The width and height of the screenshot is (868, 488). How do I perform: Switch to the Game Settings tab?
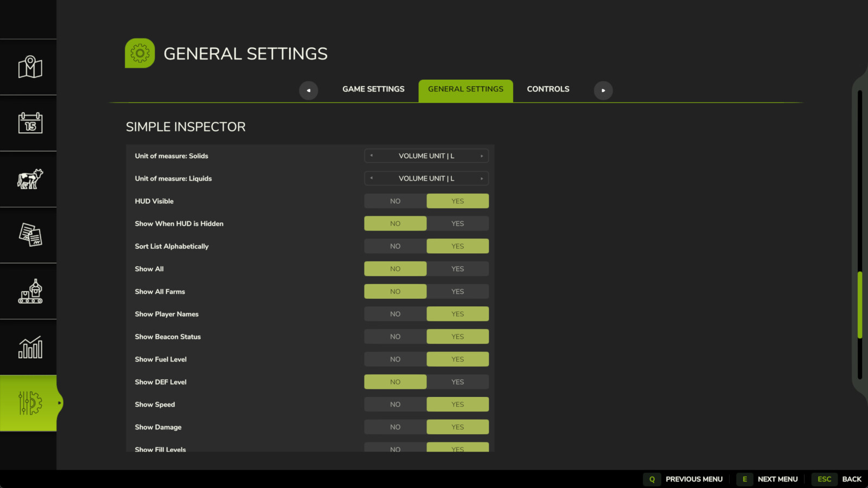coord(373,89)
